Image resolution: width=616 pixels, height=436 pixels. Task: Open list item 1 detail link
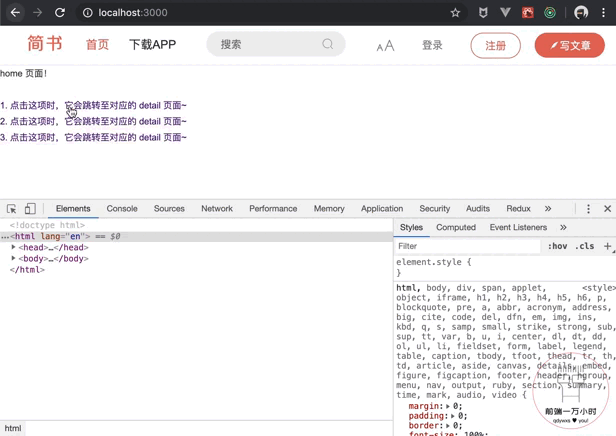coord(93,105)
